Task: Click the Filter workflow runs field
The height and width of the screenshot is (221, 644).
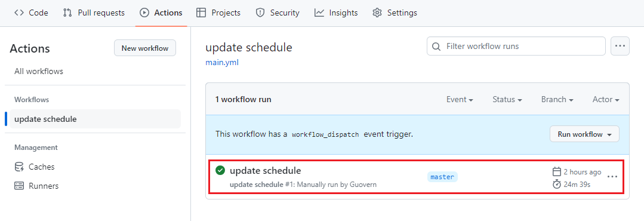Action: (516, 46)
